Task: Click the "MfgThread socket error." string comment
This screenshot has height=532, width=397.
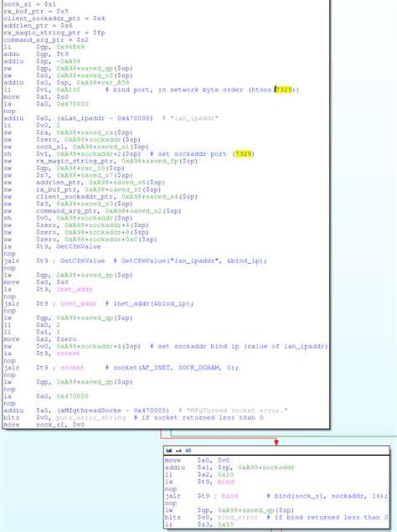Action: [x=233, y=411]
